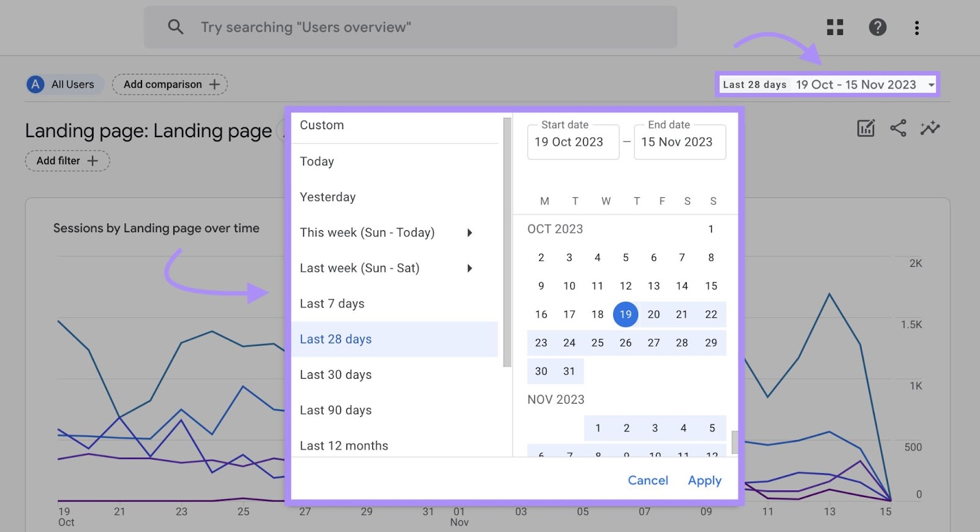Image resolution: width=980 pixels, height=532 pixels.
Task: Select the Yesterday preset
Action: tap(394, 197)
